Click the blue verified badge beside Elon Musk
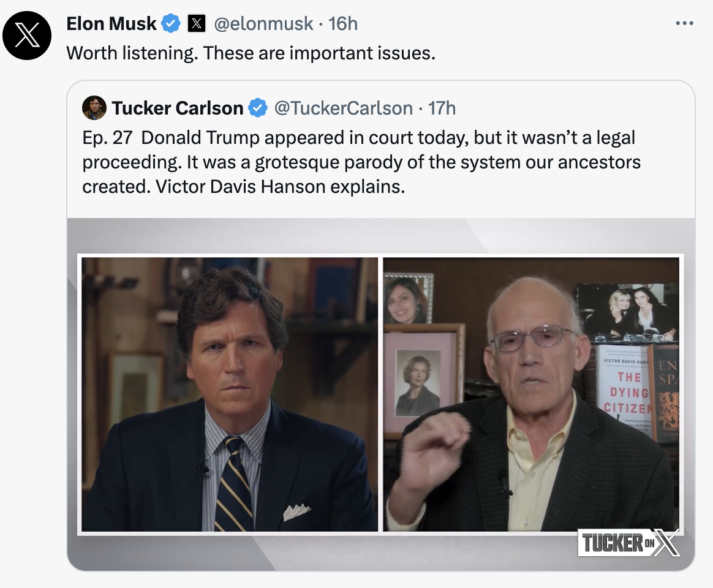The width and height of the screenshot is (713, 588). click(x=171, y=24)
